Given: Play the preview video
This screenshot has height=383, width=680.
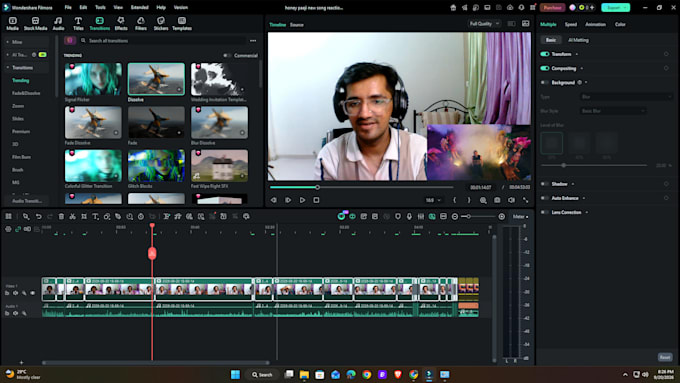Looking at the screenshot, I should point(302,200).
